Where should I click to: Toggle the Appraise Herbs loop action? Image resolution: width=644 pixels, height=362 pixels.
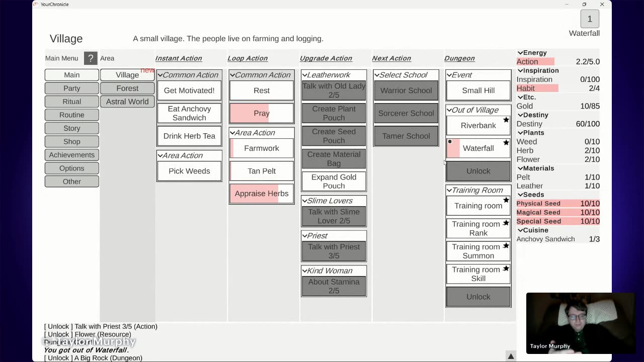click(x=262, y=194)
